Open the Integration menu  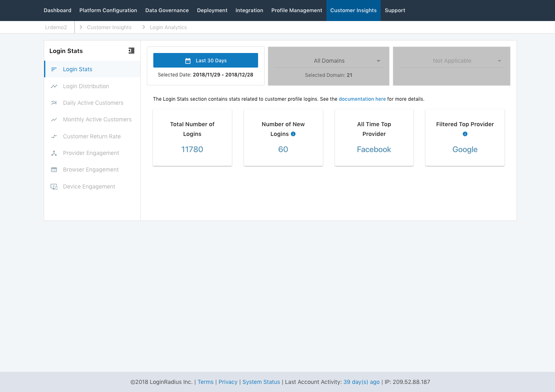[x=249, y=11]
